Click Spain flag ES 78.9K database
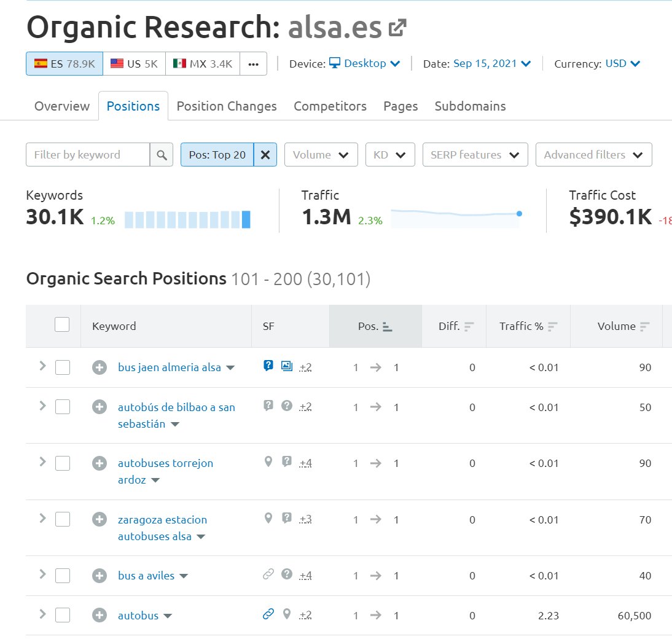The height and width of the screenshot is (639, 672). tap(64, 64)
